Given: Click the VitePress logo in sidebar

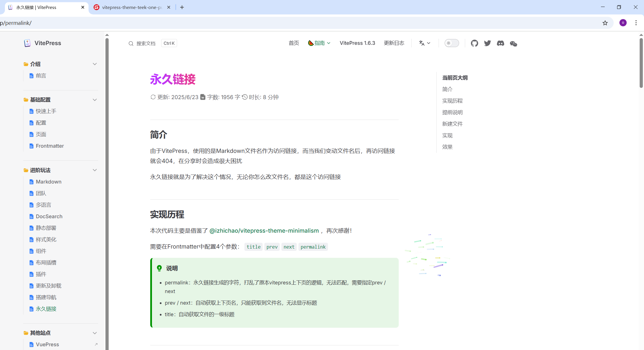Looking at the screenshot, I should tap(27, 43).
